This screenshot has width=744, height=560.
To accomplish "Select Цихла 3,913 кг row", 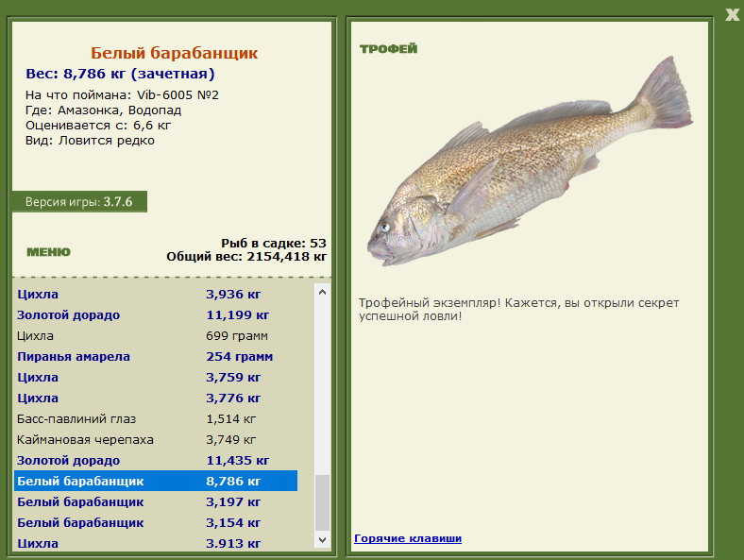I will (156, 543).
